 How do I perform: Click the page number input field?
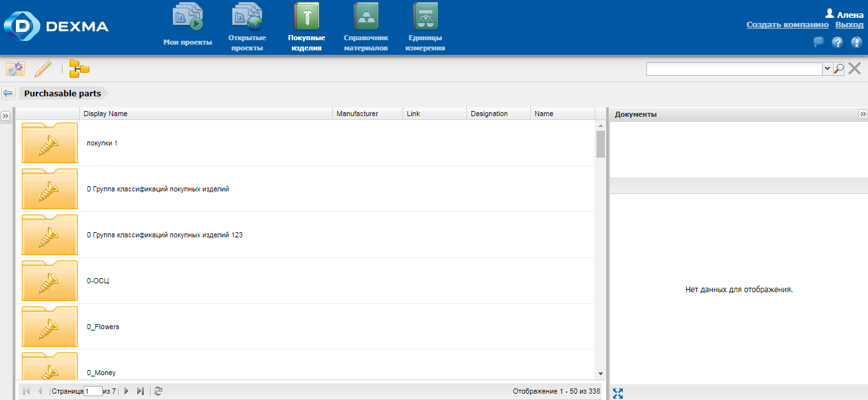pyautogui.click(x=93, y=391)
